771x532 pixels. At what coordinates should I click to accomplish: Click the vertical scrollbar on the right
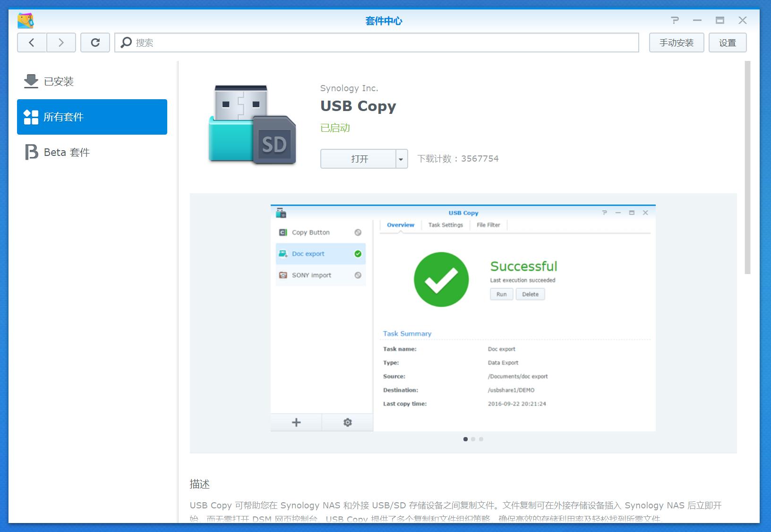747,168
